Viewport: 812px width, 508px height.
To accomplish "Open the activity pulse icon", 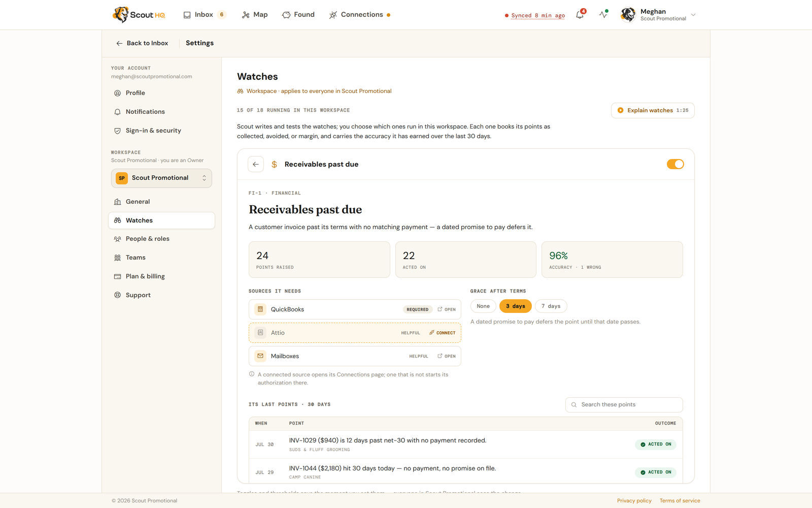I will point(603,15).
